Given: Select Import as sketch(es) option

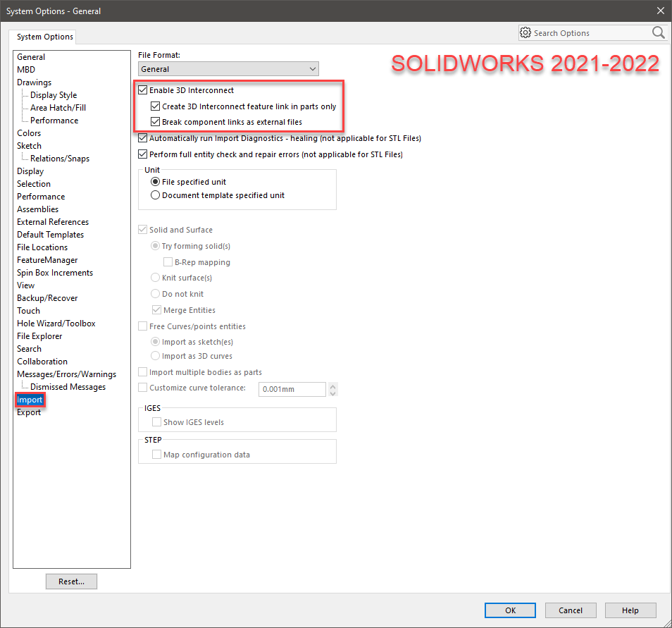Looking at the screenshot, I should pyautogui.click(x=156, y=342).
